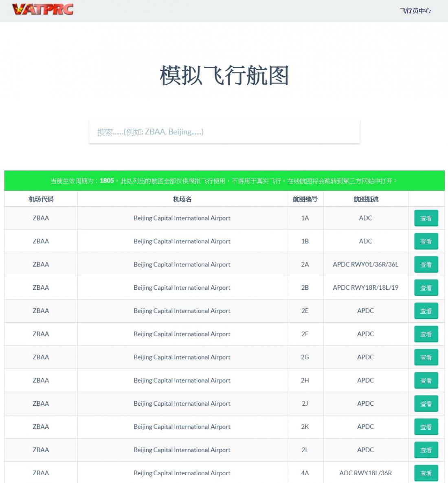
Task: Open the 2H APDC chart
Action: tap(426, 380)
